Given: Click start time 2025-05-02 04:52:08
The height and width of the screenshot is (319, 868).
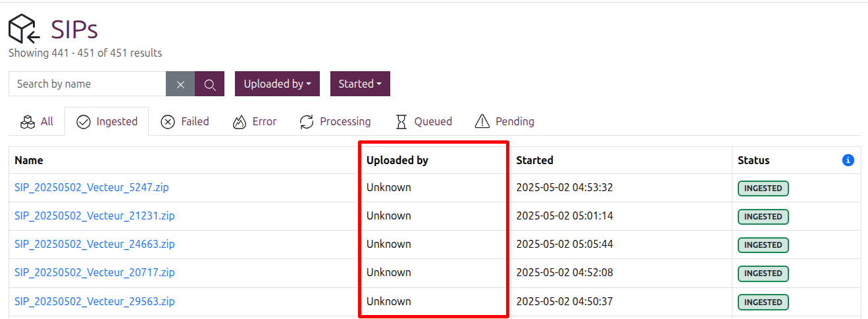Looking at the screenshot, I should coord(565,272).
